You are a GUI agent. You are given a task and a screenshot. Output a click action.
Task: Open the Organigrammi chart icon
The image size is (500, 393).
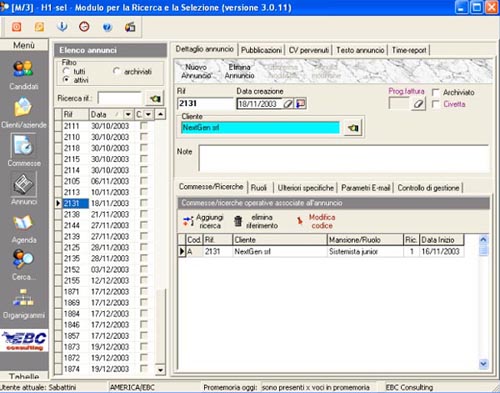23,298
